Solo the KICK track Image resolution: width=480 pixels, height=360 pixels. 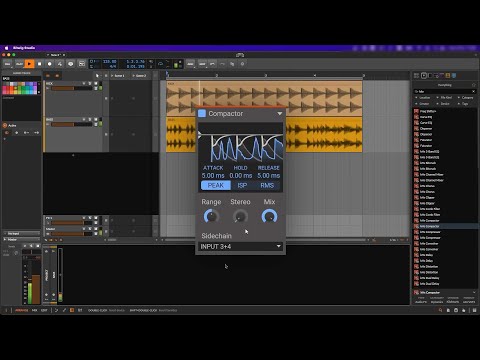[90, 83]
